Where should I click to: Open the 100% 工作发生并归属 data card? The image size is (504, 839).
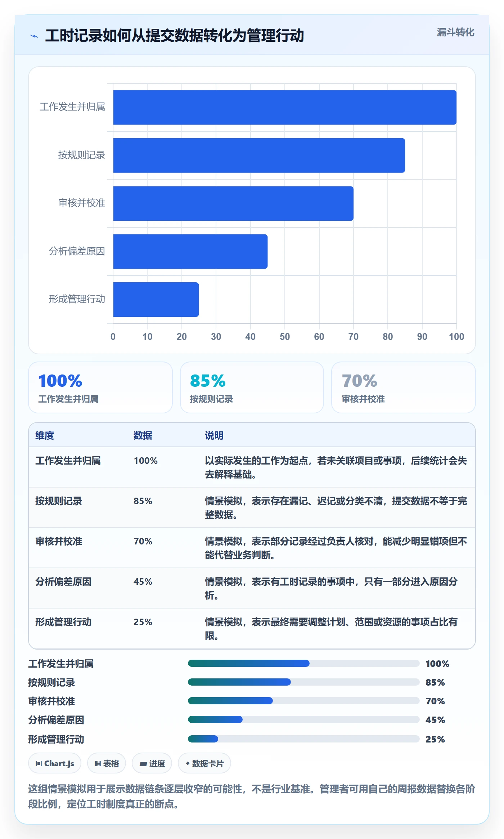(100, 387)
